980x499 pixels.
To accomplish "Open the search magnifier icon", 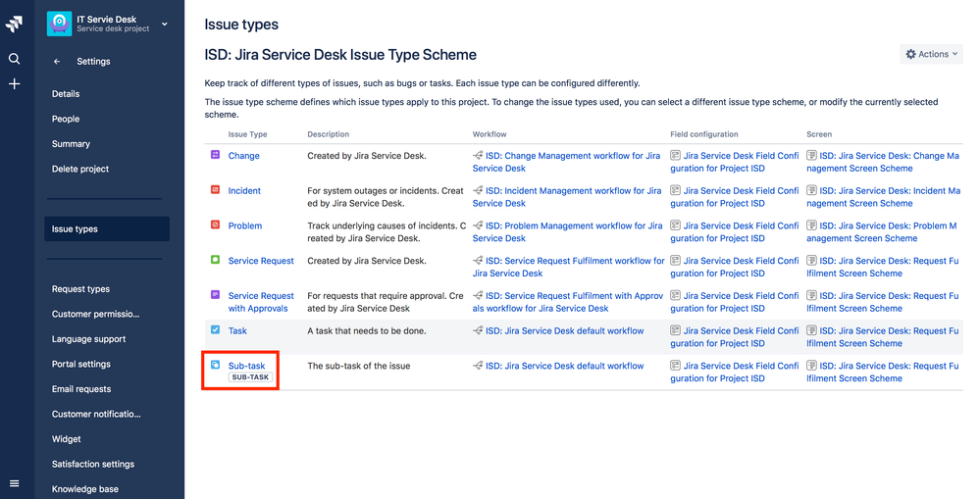I will [x=15, y=59].
